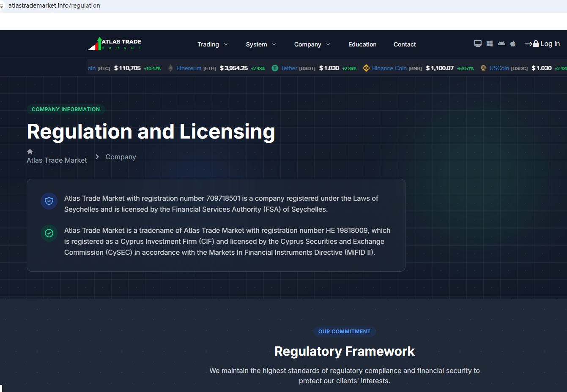567x392 pixels.
Task: Select the Windows platform icon
Action: point(489,44)
